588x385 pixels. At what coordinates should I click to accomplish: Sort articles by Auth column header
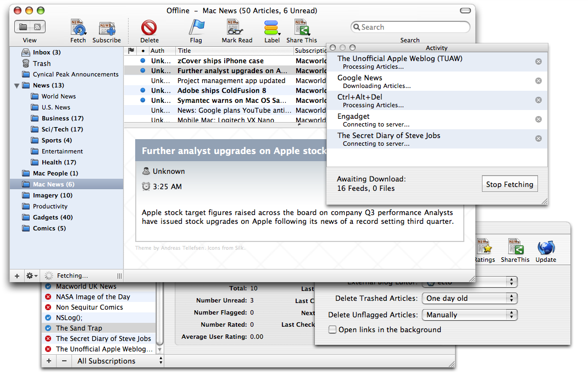pos(162,51)
